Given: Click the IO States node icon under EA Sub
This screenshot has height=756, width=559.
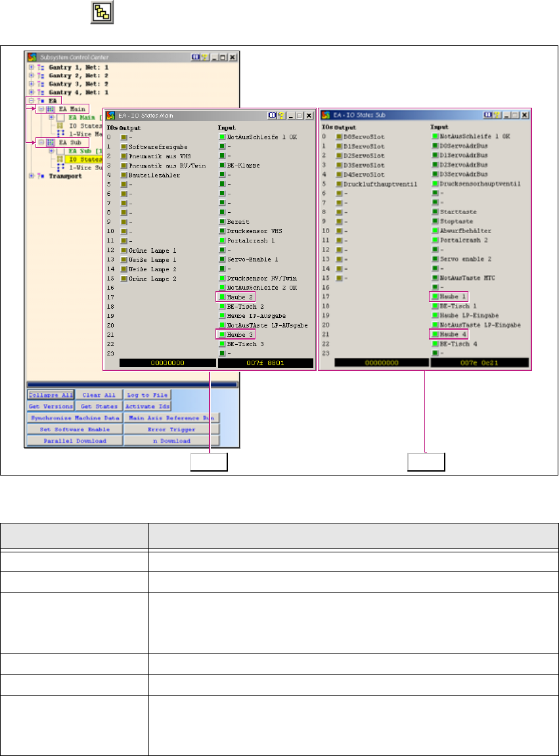Looking at the screenshot, I should pos(60,159).
